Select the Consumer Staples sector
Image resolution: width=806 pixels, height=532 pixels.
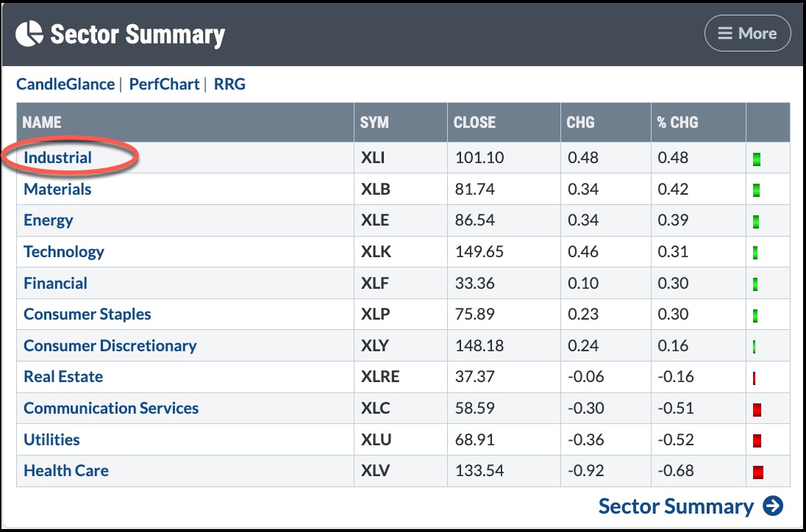(x=88, y=314)
